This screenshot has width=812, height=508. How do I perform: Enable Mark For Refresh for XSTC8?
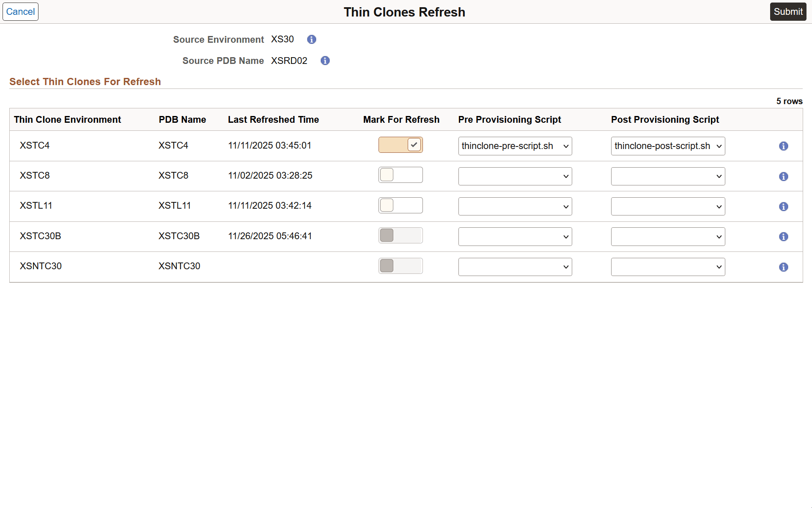(401, 174)
